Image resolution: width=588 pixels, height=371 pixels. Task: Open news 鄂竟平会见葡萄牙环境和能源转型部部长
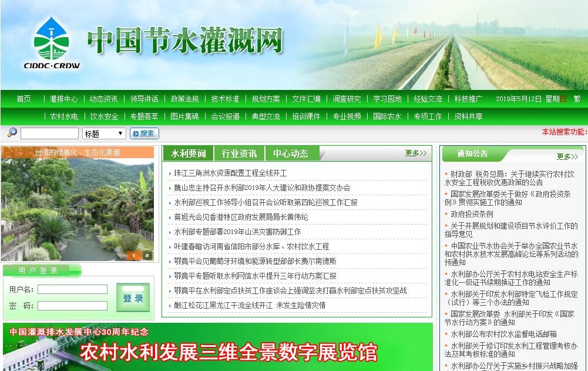[x=255, y=261]
